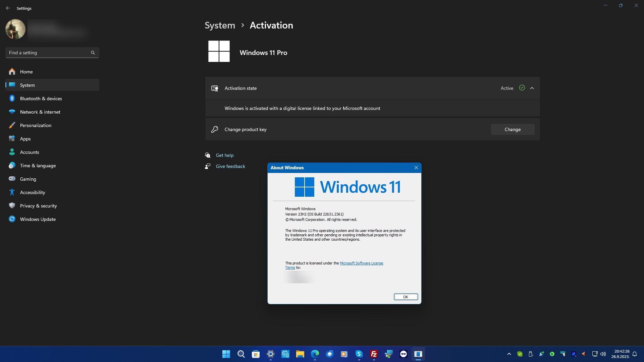Collapse the Activation state section
The width and height of the screenshot is (644, 362).
[x=532, y=88]
